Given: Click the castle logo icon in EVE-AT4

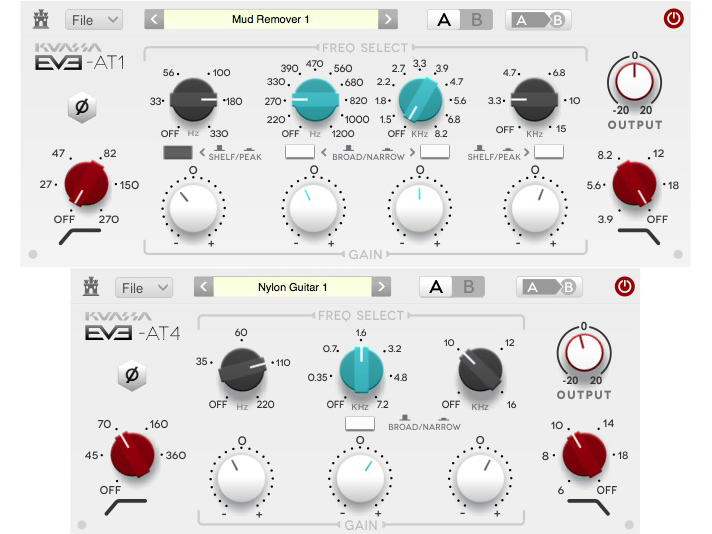Looking at the screenshot, I should coord(91,287).
